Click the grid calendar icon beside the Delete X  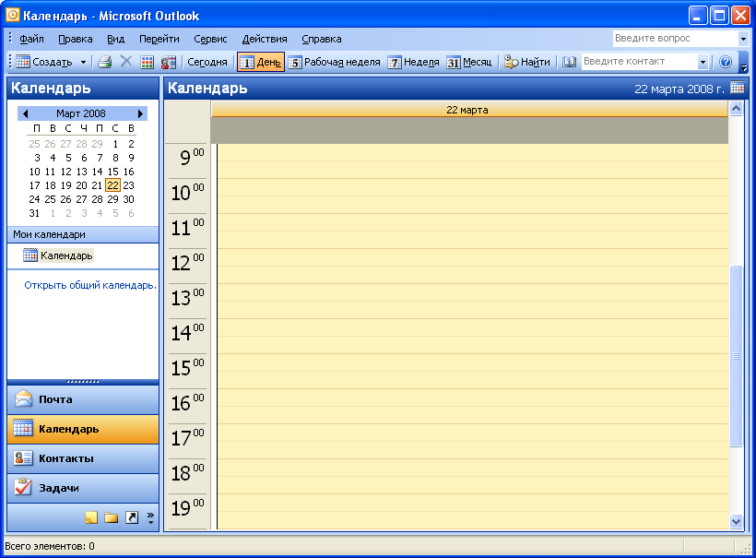tap(148, 62)
